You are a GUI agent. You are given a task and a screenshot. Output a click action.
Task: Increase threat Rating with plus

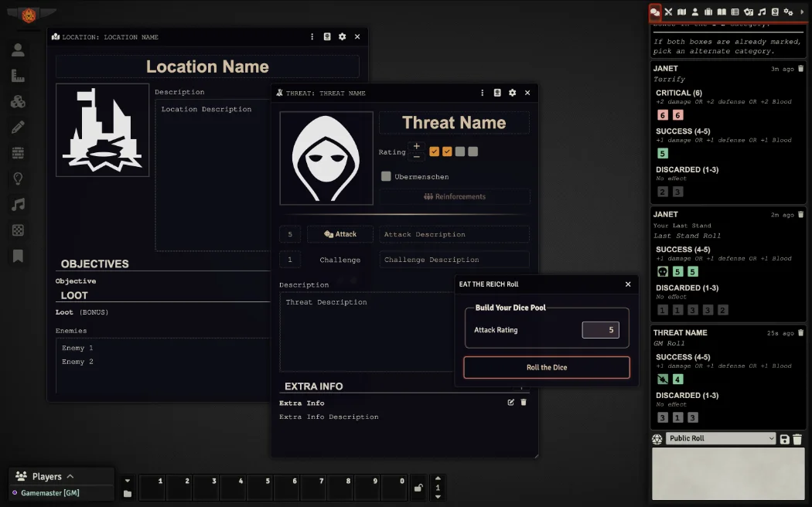[x=416, y=146]
